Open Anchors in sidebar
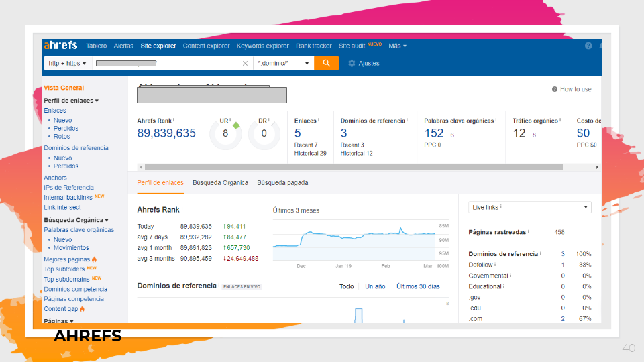The width and height of the screenshot is (644, 362). pos(55,178)
